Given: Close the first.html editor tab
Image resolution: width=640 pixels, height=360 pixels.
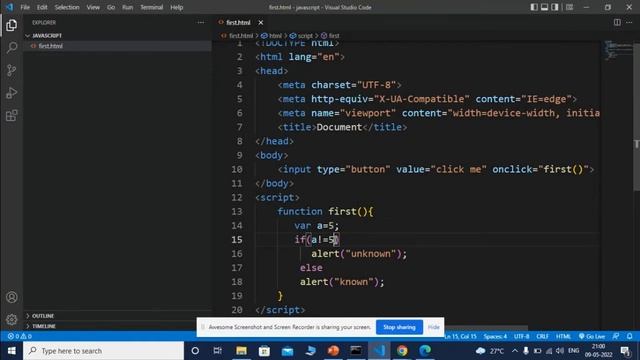Looking at the screenshot, I should 260,22.
